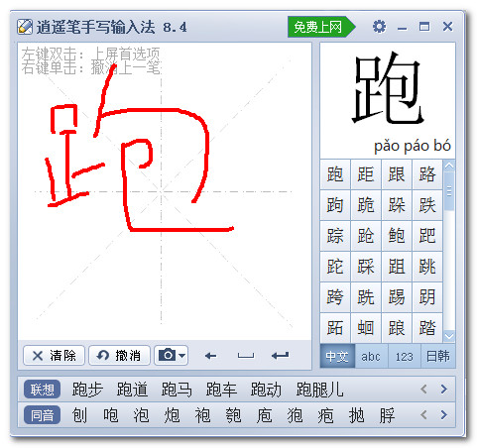Show next page of 同音 characters

pyautogui.click(x=444, y=415)
